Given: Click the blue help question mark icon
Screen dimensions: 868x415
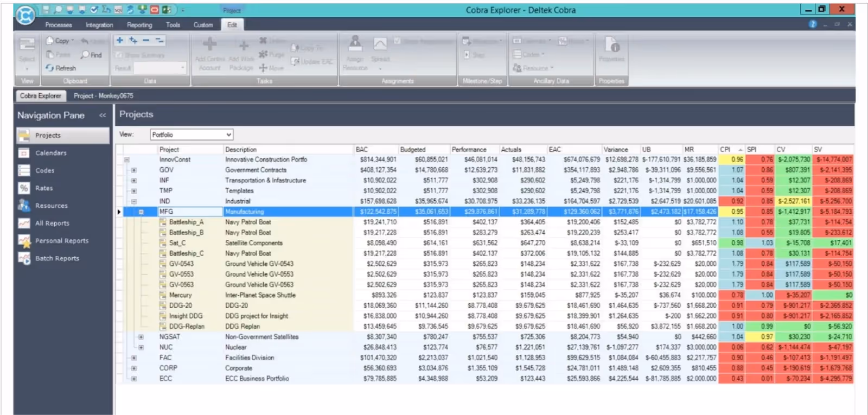Looking at the screenshot, I should 813,24.
